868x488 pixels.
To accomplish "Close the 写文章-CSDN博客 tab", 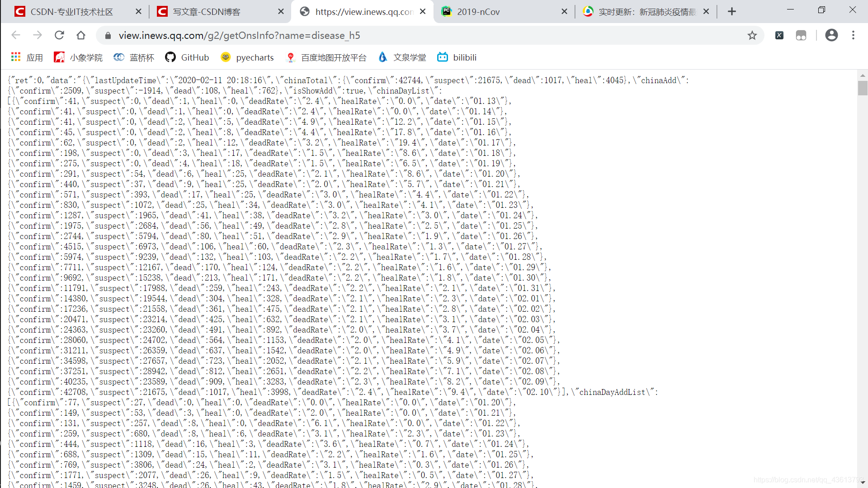I will pyautogui.click(x=281, y=12).
